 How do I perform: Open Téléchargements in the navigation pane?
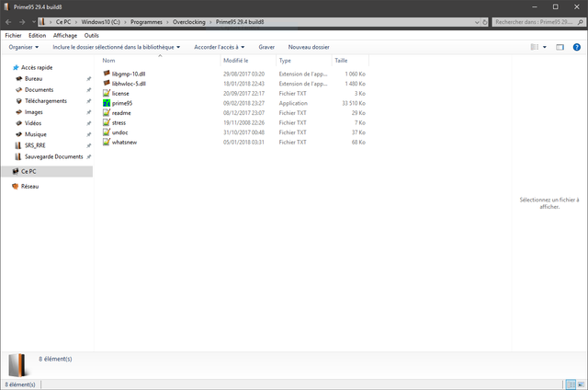46,101
